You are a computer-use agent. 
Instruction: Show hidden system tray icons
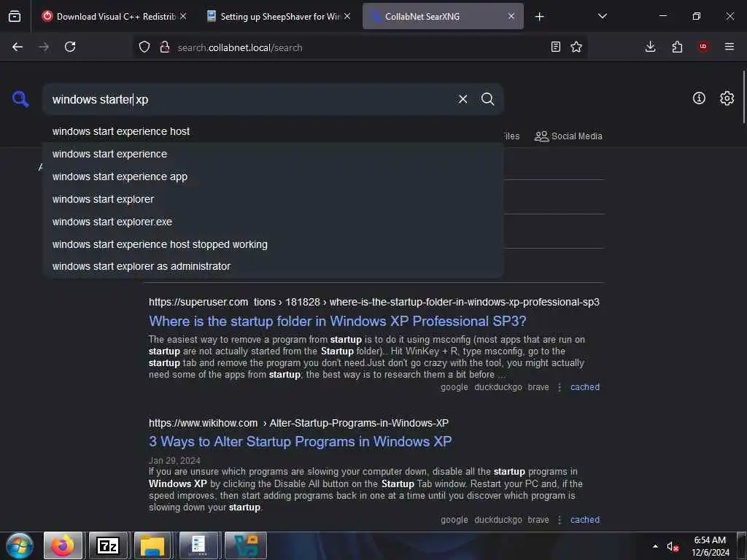pyautogui.click(x=655, y=546)
